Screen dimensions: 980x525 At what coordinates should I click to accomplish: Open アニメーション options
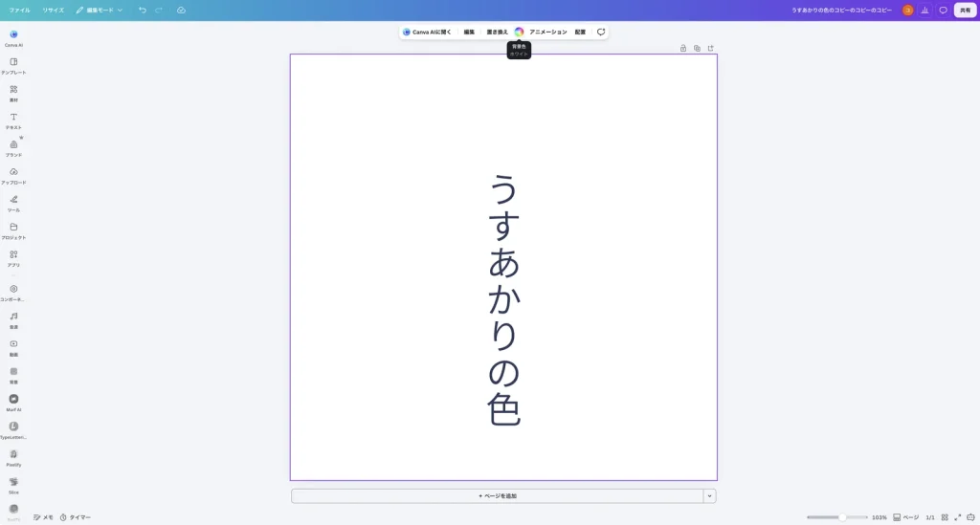point(548,32)
